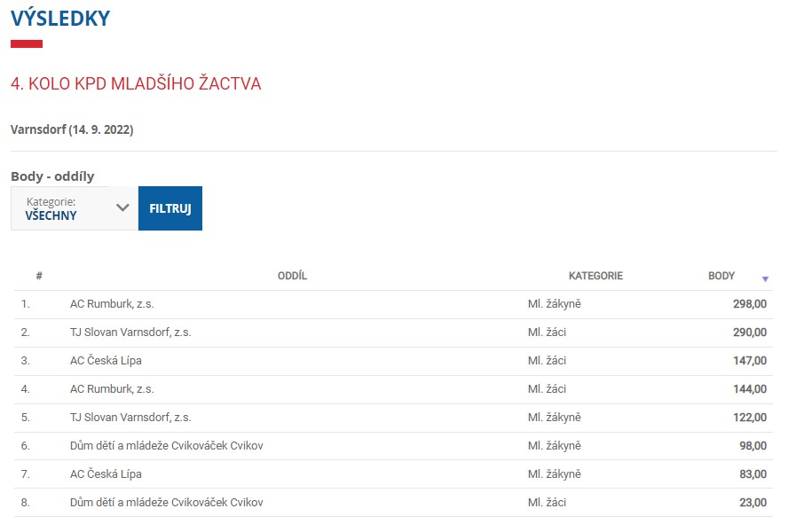The image size is (796, 532).
Task: Click Ml. žáci category in row 3
Action: [547, 361]
